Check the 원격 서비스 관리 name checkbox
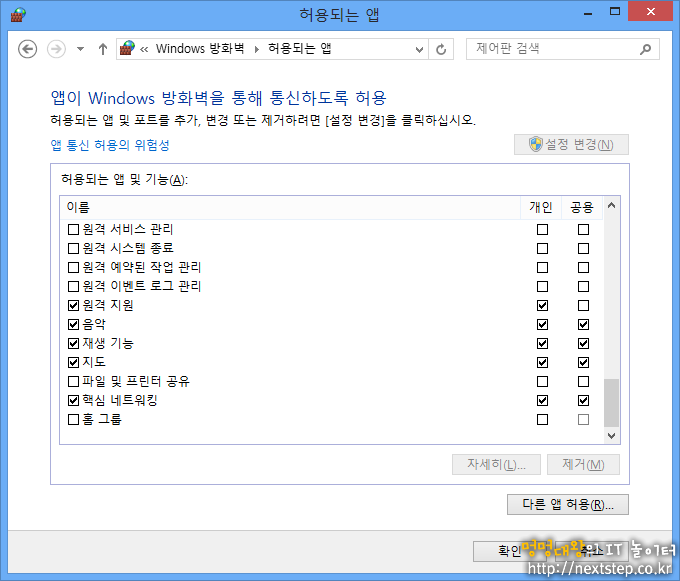 coord(73,229)
